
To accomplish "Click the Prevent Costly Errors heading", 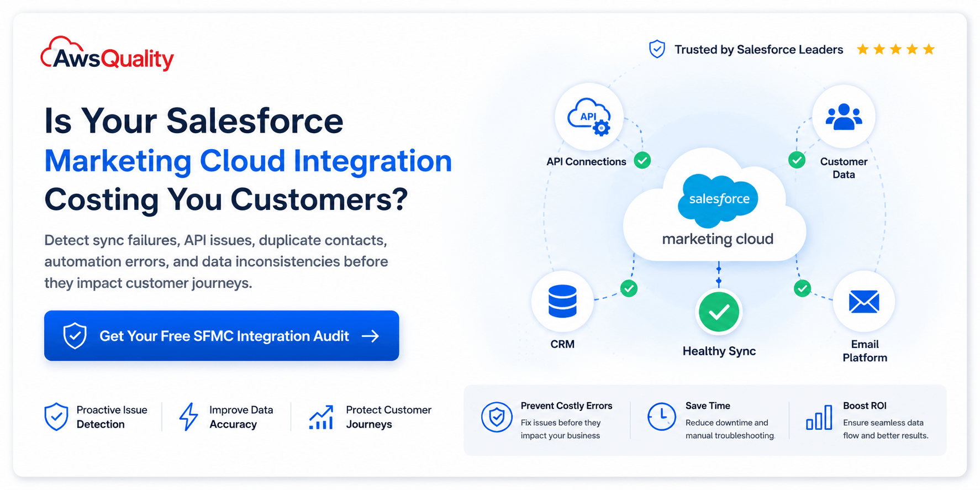I will [x=566, y=406].
